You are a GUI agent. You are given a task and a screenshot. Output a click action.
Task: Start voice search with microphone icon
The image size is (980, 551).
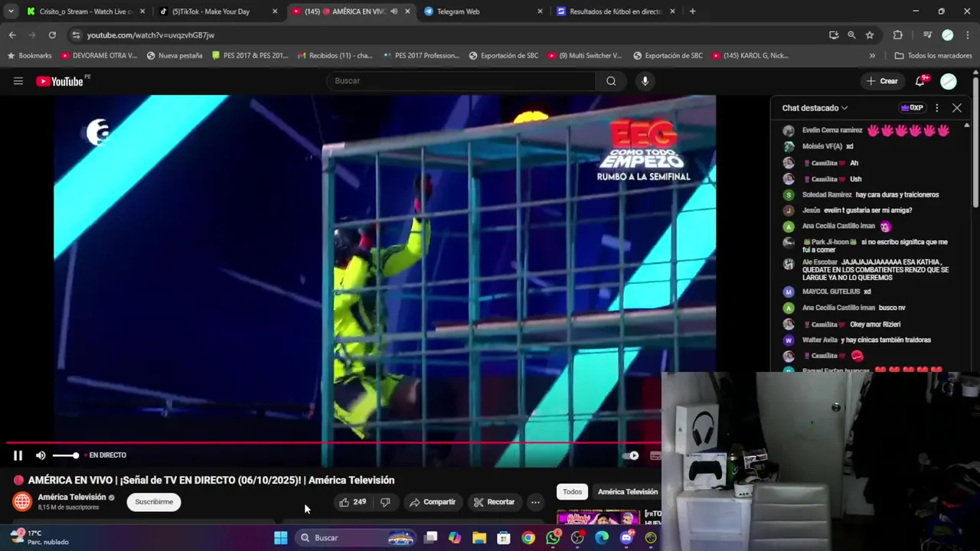point(645,81)
